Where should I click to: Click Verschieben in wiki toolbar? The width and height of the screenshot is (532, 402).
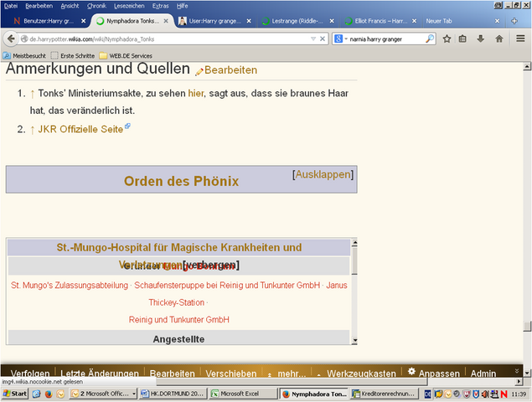pyautogui.click(x=231, y=374)
